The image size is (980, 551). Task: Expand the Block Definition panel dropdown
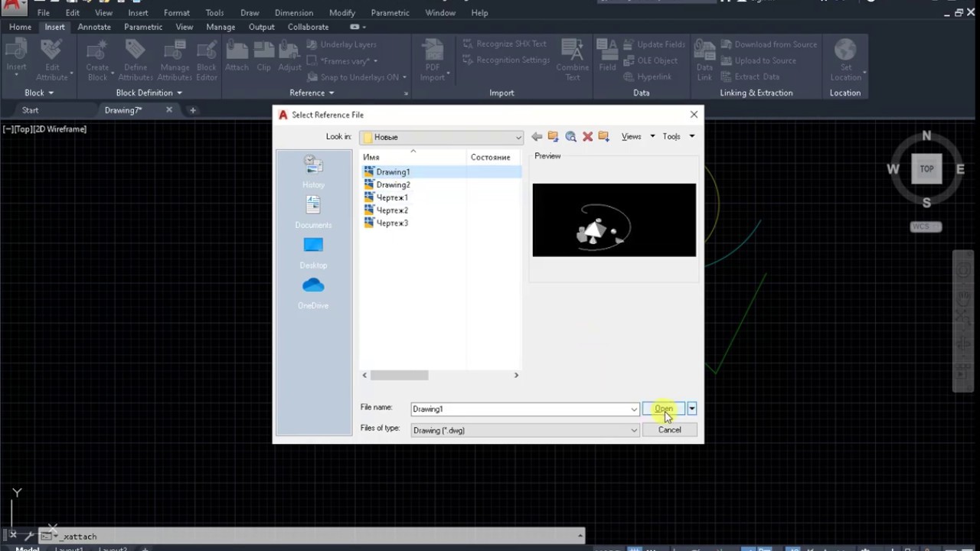pyautogui.click(x=149, y=93)
